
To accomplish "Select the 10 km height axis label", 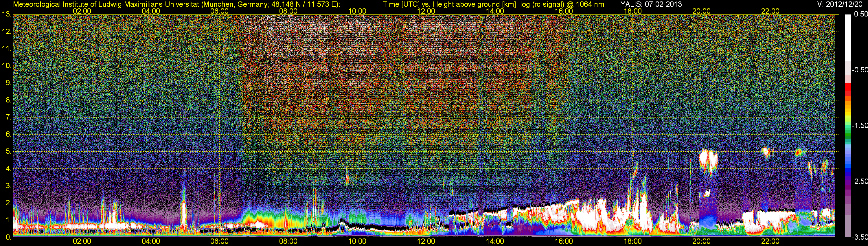I will pos(6,66).
